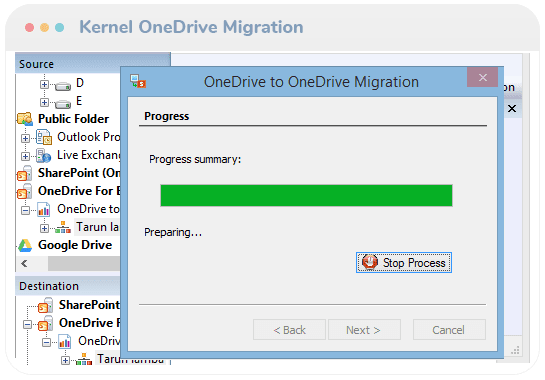Click the Cancel button in dialog
This screenshot has width=545, height=380.
coord(449,330)
